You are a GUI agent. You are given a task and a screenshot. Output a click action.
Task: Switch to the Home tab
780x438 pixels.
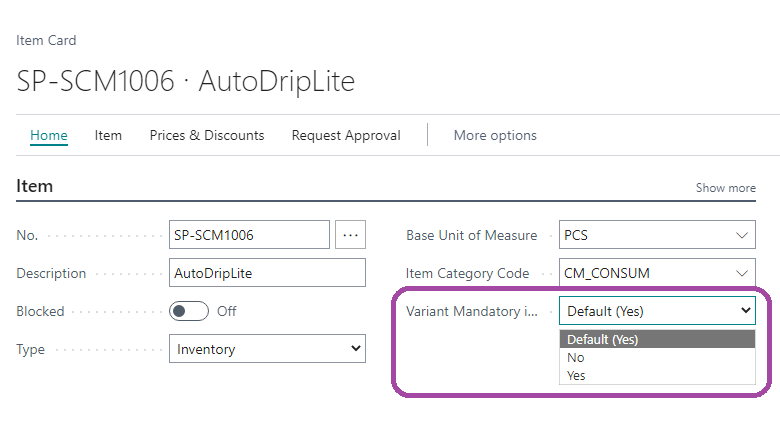(49, 135)
